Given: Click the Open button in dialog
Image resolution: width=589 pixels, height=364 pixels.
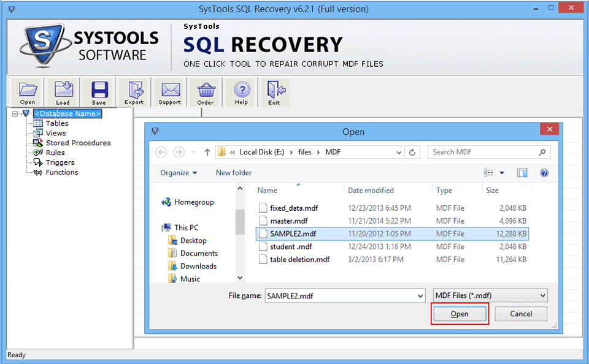Looking at the screenshot, I should click(x=460, y=314).
